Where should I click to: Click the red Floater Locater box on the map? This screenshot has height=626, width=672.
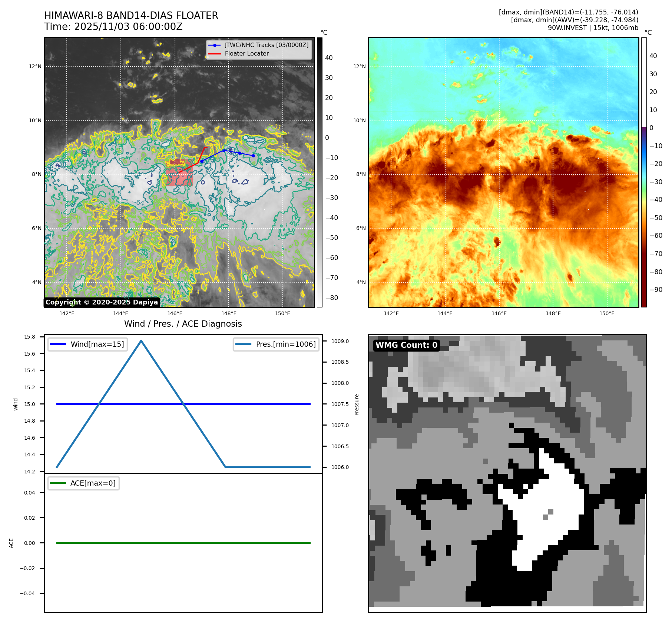[x=179, y=173]
